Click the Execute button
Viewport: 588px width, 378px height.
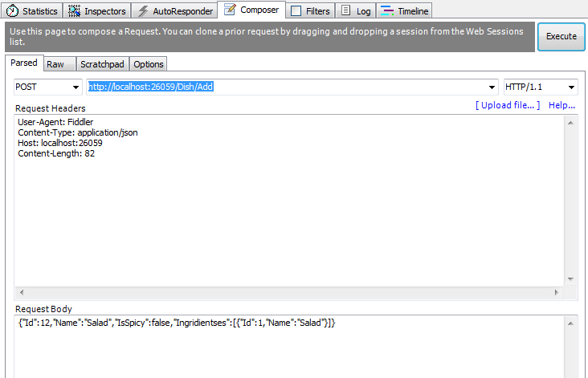tap(561, 36)
